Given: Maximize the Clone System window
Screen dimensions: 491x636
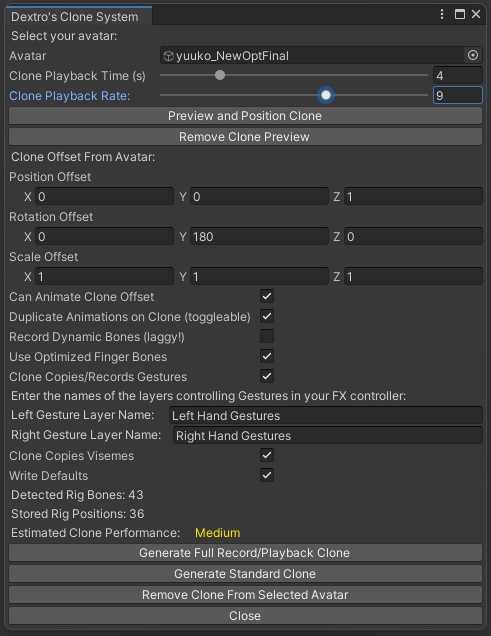Looking at the screenshot, I should [459, 15].
